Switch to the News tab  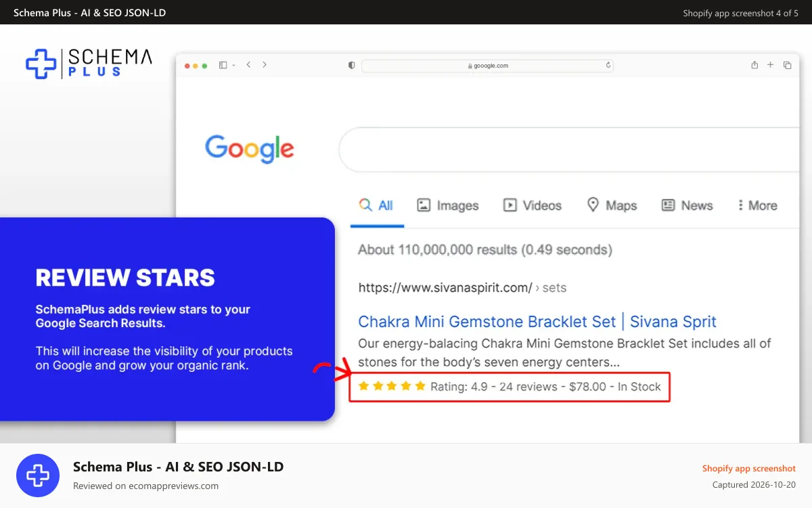(x=687, y=205)
